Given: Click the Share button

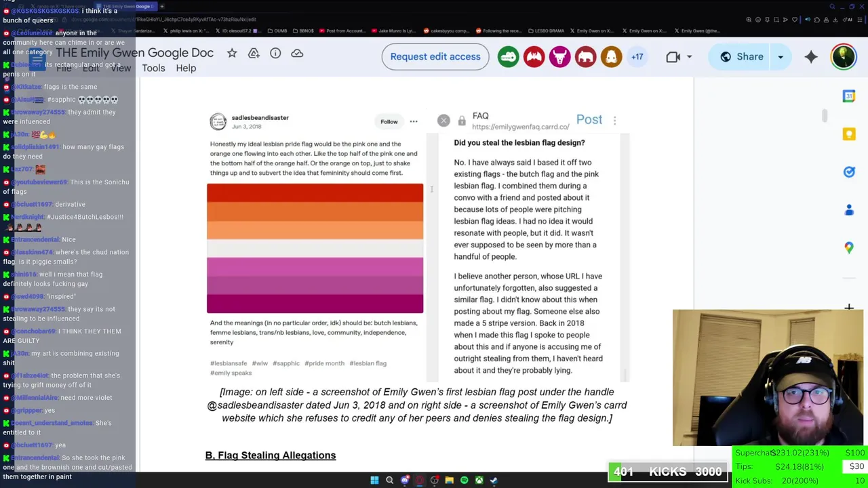Looking at the screenshot, I should coord(741,57).
